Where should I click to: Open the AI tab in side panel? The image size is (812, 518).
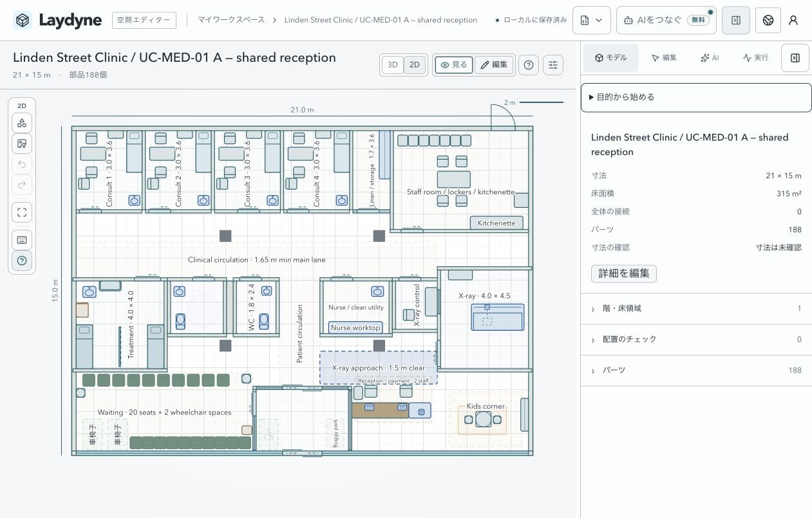tap(710, 58)
